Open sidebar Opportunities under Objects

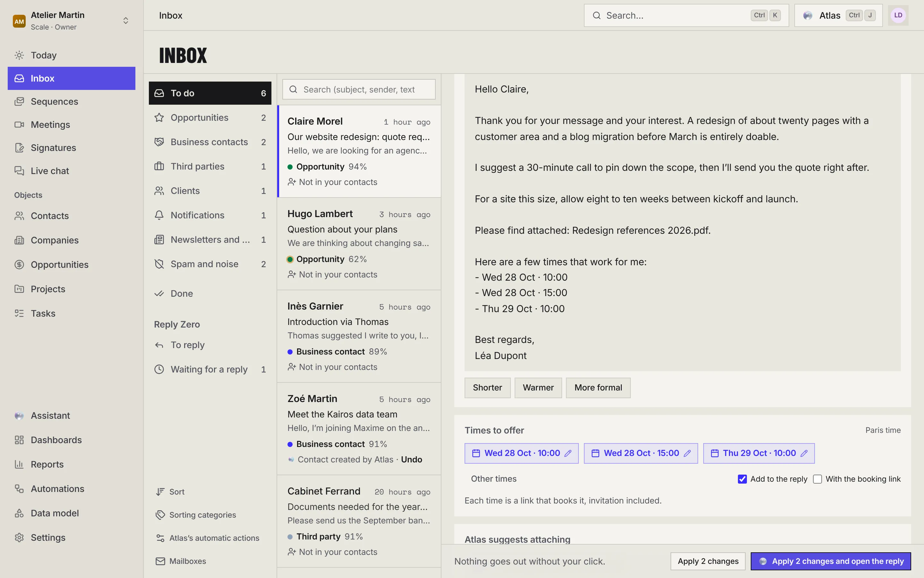tap(72, 265)
